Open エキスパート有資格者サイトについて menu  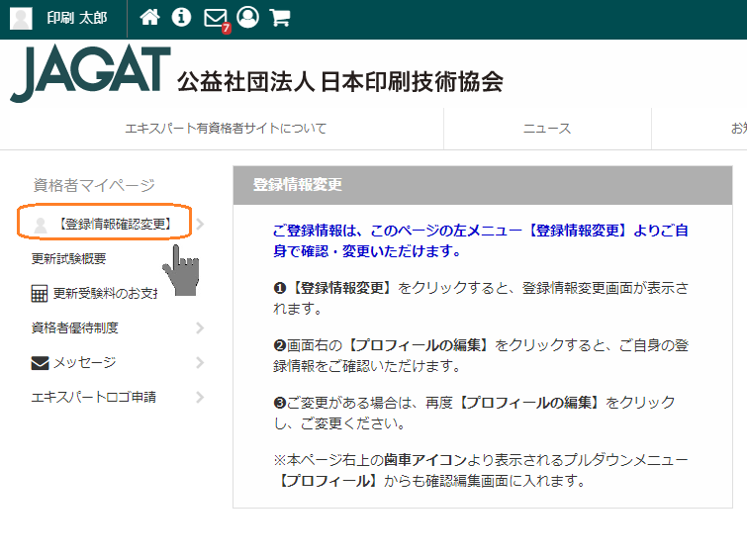[226, 129]
